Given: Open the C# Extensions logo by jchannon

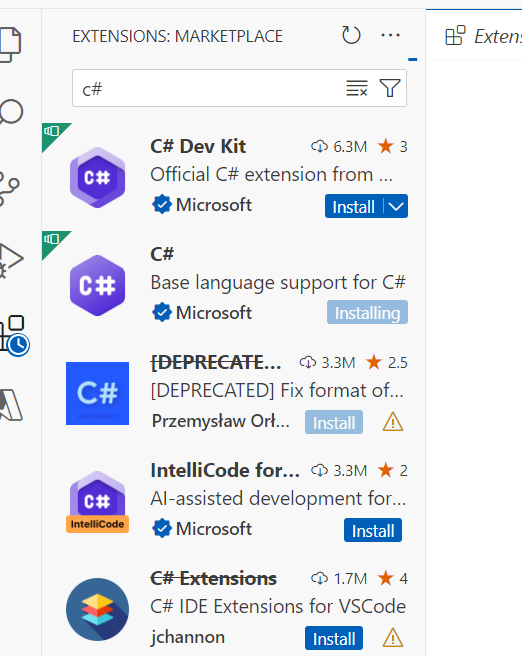Looking at the screenshot, I should [97, 609].
